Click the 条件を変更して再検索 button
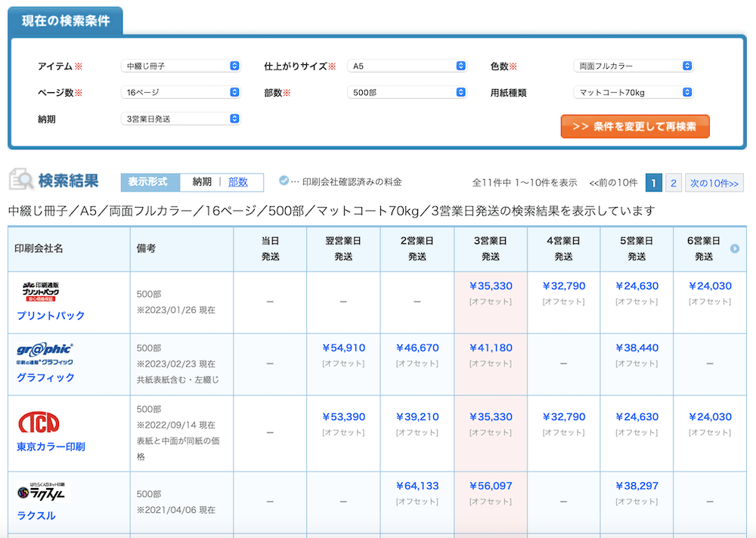The width and height of the screenshot is (756, 538). [x=635, y=126]
